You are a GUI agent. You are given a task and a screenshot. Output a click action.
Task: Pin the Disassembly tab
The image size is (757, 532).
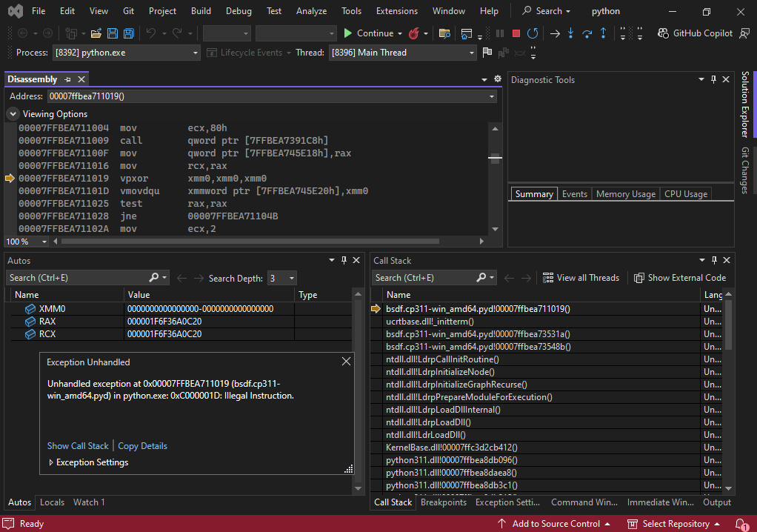67,79
